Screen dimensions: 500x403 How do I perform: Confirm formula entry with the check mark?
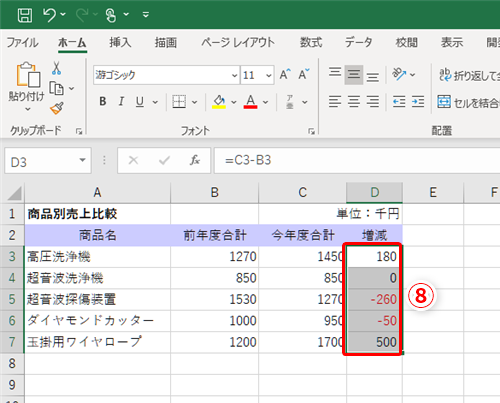click(x=164, y=161)
